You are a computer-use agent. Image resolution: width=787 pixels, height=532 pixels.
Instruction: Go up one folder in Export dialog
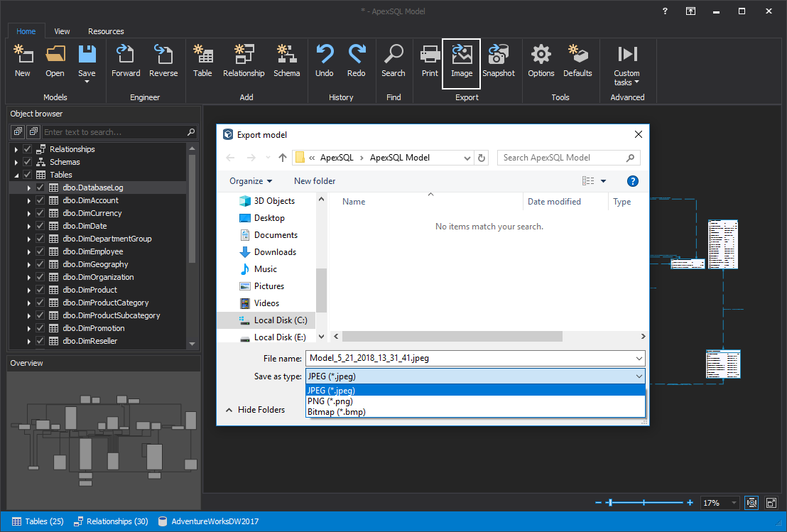(283, 158)
